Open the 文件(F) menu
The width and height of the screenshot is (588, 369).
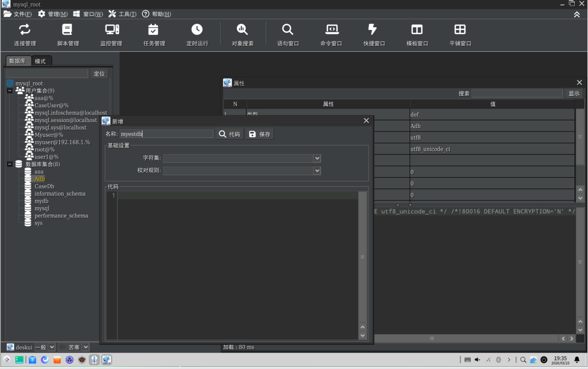point(17,14)
